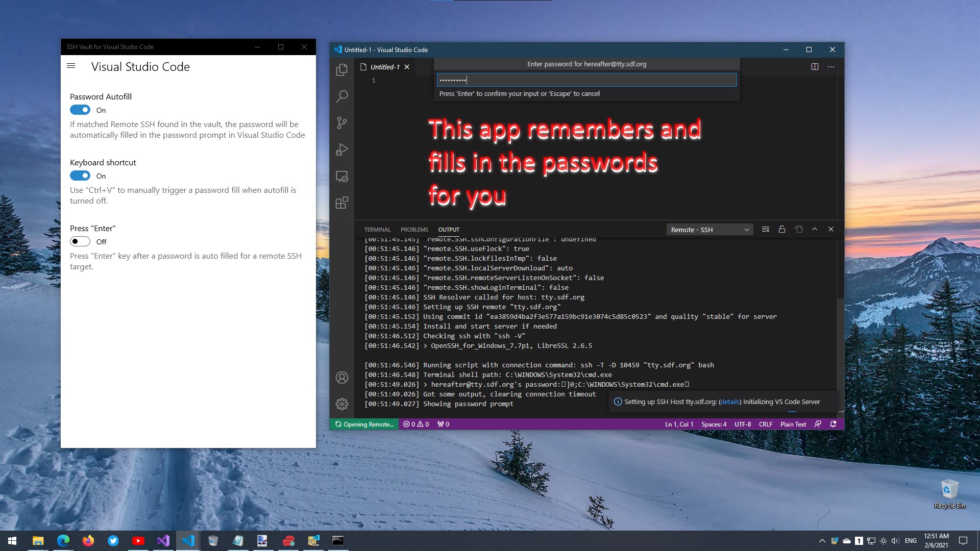Open the Manage gear icon

coord(342,404)
